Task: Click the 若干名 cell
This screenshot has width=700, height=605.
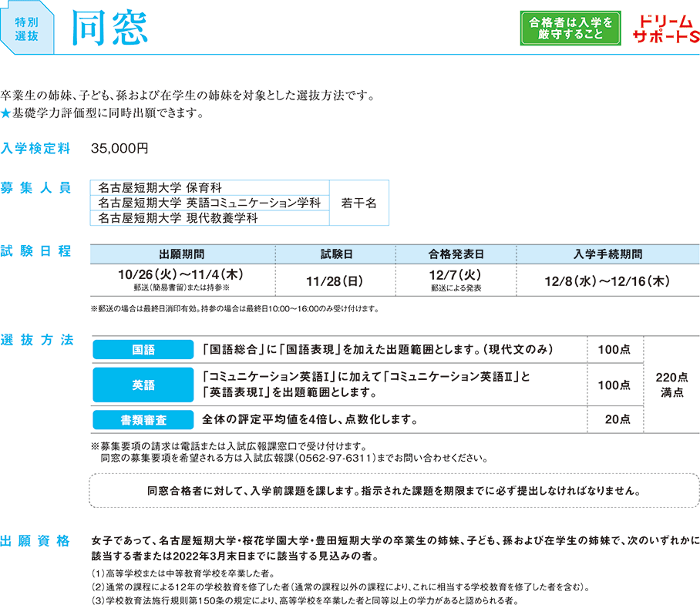Action: click(359, 203)
